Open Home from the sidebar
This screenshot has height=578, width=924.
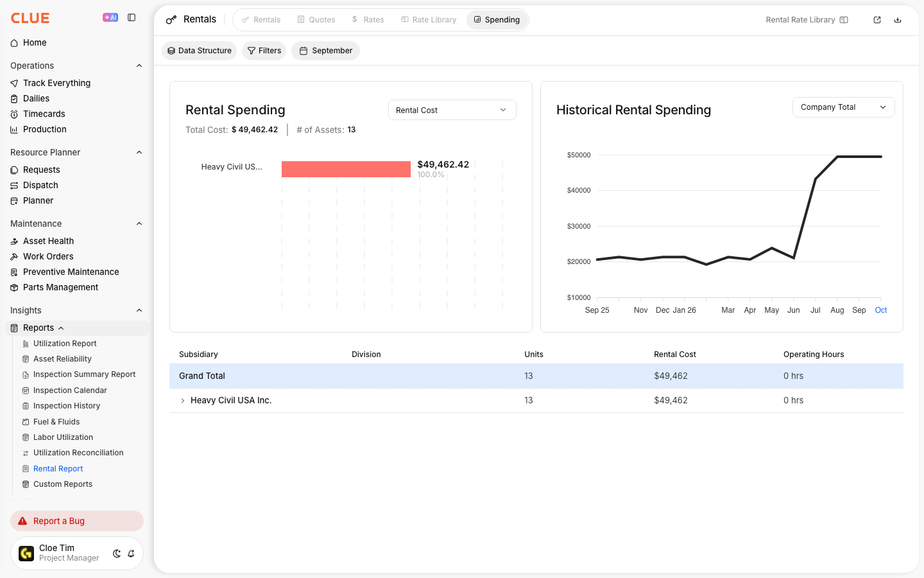point(35,42)
